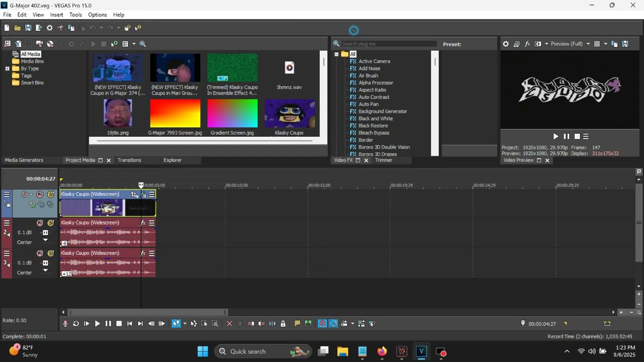Viewport: 644px width, 362px height.
Task: Click the Event Pan/Crop icon on the video clip
Action: click(134, 195)
